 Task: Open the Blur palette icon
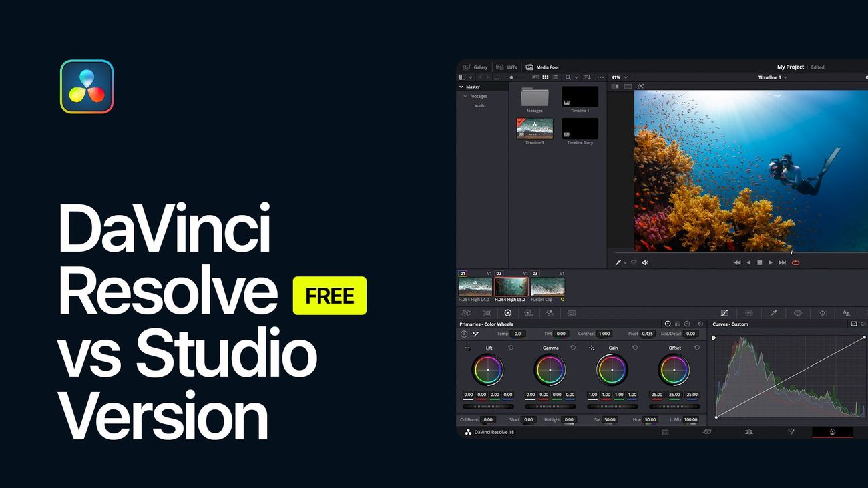pos(847,313)
